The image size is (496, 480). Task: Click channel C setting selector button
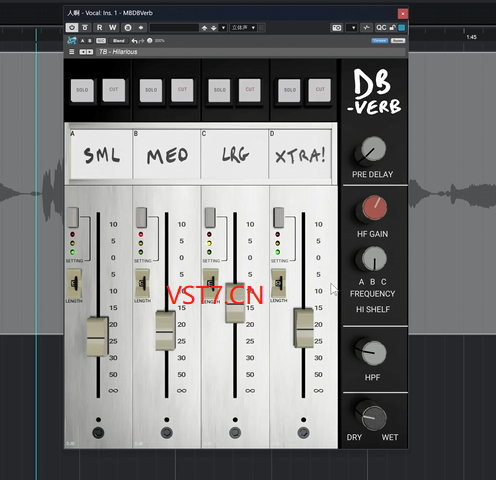tap(210, 217)
